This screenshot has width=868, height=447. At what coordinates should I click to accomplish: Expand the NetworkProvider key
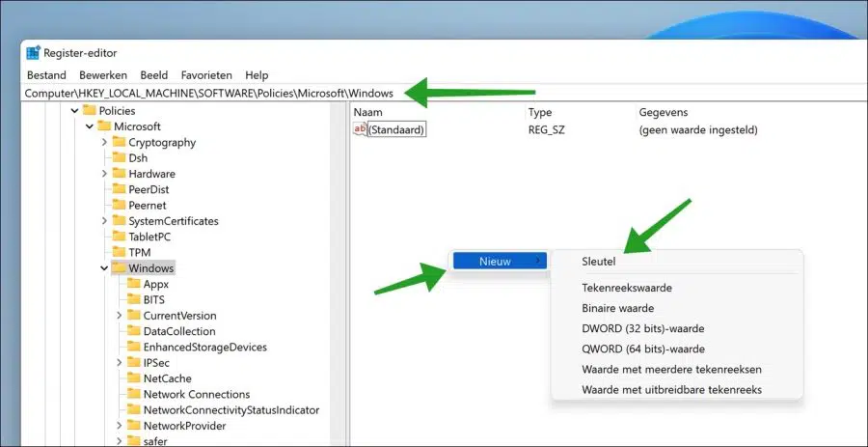tap(119, 426)
